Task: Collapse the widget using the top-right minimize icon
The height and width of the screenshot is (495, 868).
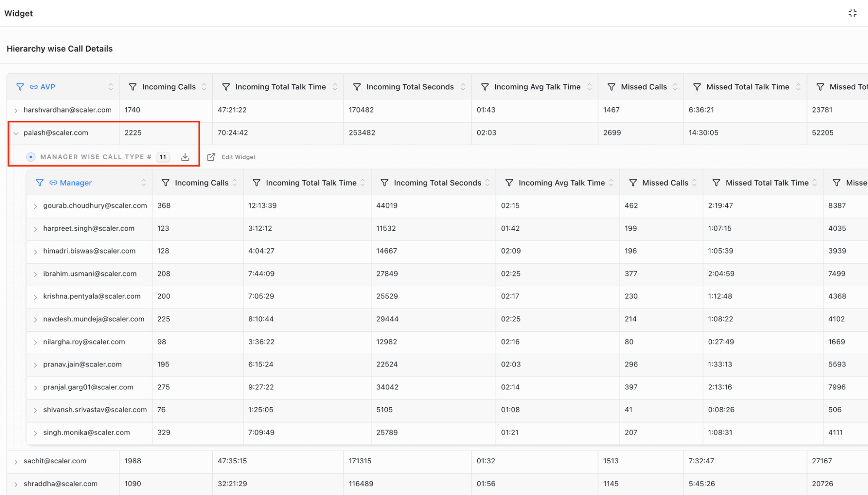Action: click(852, 13)
